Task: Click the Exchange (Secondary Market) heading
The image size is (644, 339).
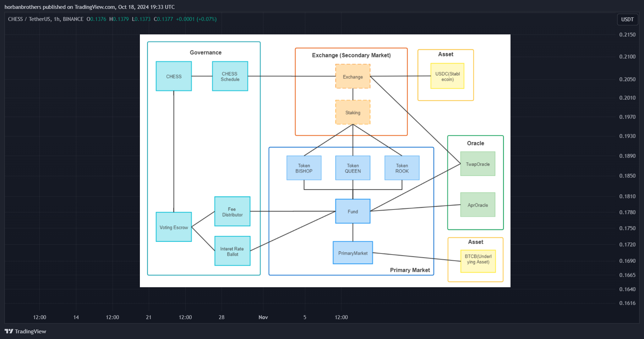Action: (x=351, y=55)
